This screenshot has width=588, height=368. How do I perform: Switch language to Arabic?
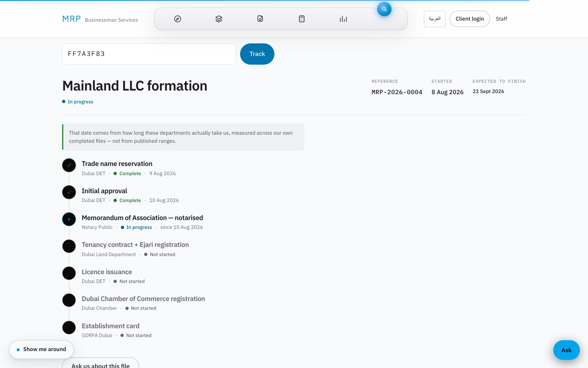pyautogui.click(x=434, y=19)
